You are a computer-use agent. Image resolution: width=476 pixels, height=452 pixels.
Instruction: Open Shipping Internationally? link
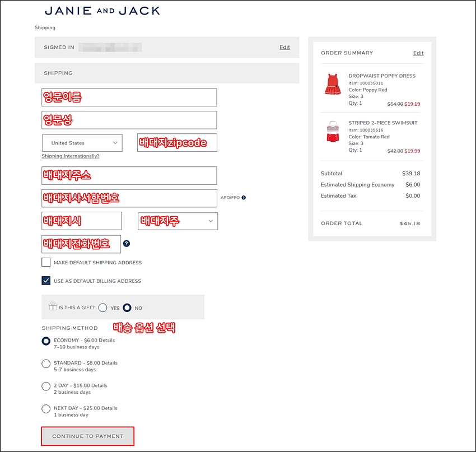71,156
